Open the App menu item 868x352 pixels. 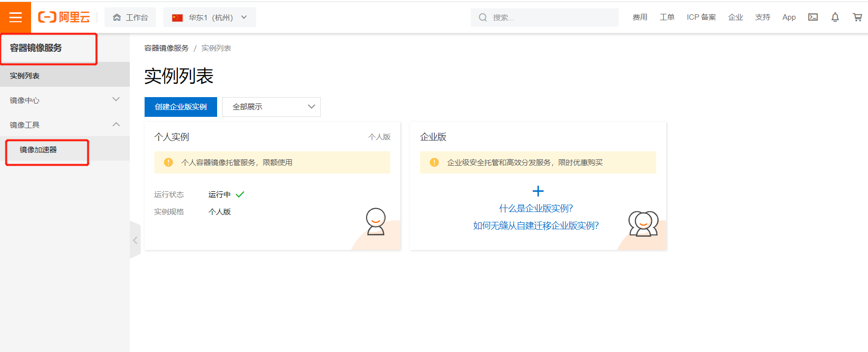pyautogui.click(x=789, y=17)
